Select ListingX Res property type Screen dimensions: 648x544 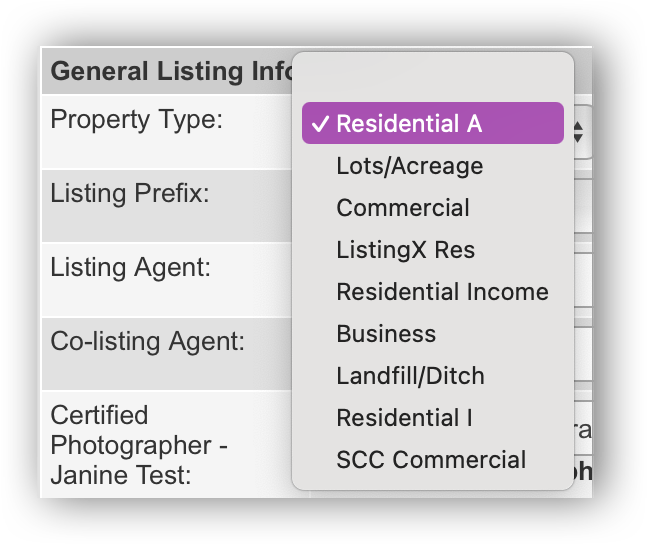405,250
